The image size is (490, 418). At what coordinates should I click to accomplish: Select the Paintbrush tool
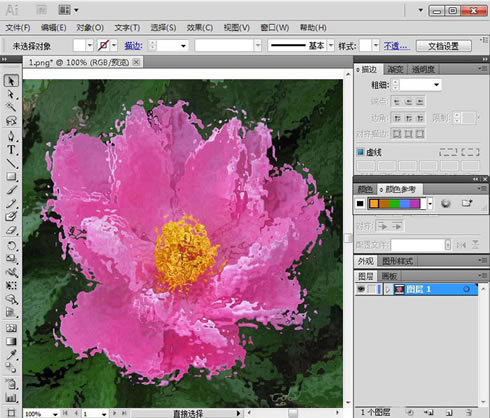point(11,190)
